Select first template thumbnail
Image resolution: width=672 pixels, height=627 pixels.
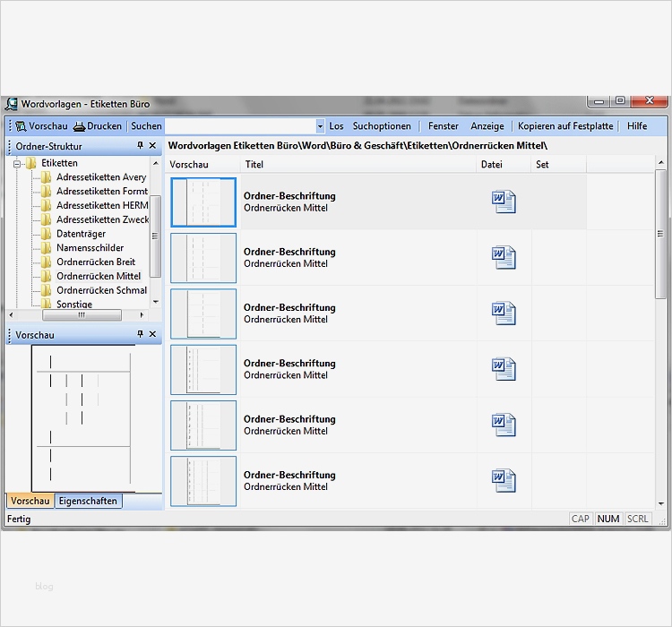pos(203,202)
